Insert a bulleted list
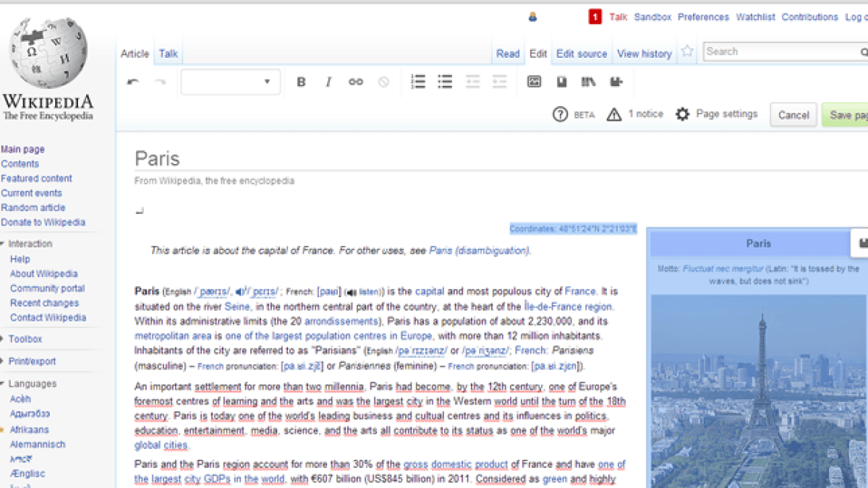868x488 pixels. coord(445,82)
